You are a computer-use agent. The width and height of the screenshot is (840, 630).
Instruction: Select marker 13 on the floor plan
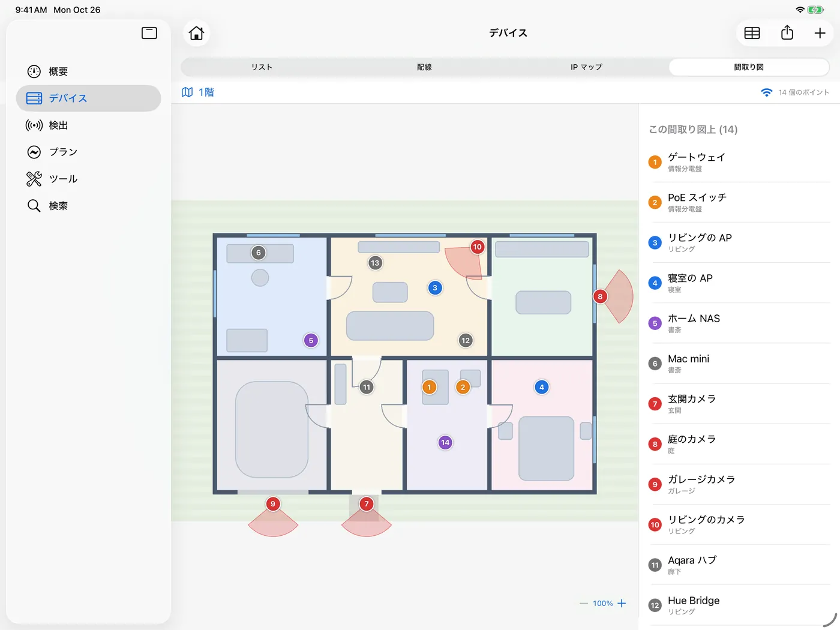pyautogui.click(x=375, y=263)
